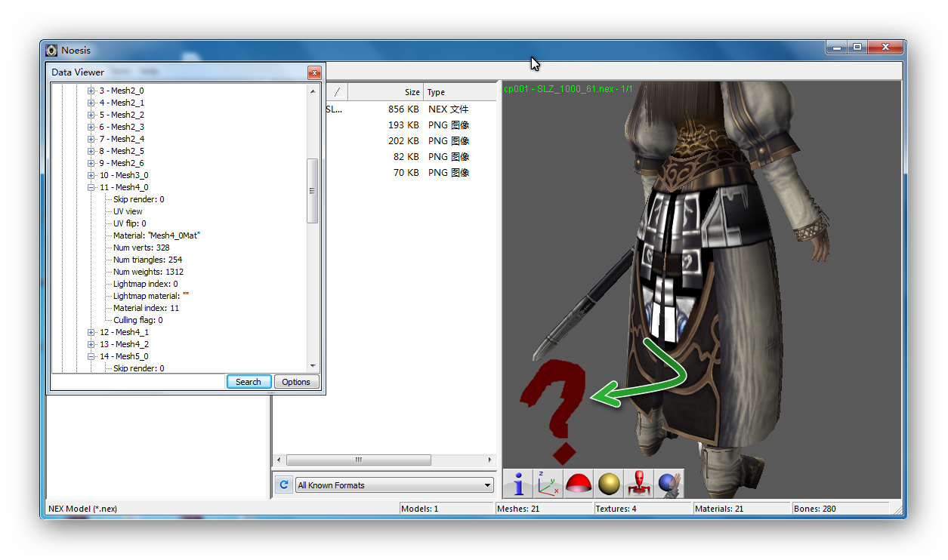The height and width of the screenshot is (560, 948).
Task: Select the 202 KB PNG file row
Action: [412, 141]
